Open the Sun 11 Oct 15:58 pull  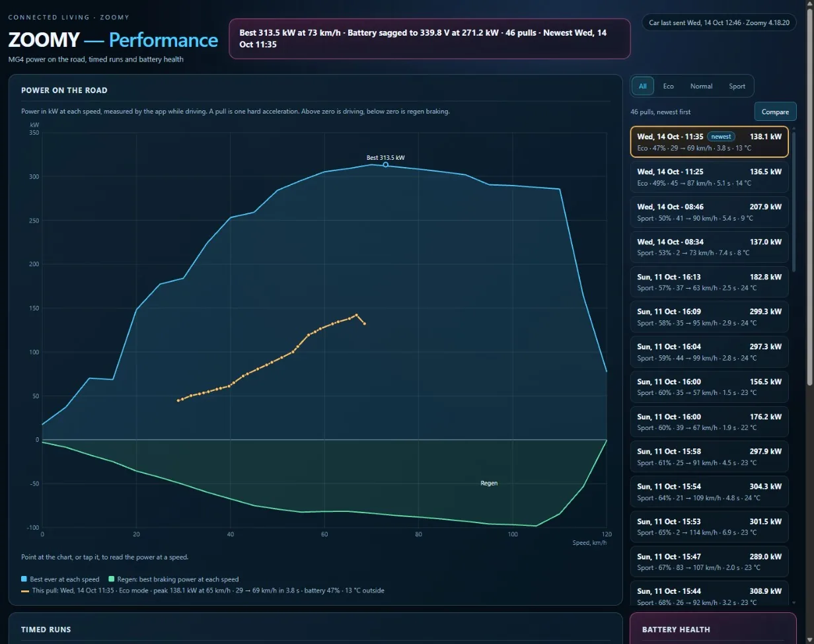pyautogui.click(x=709, y=457)
